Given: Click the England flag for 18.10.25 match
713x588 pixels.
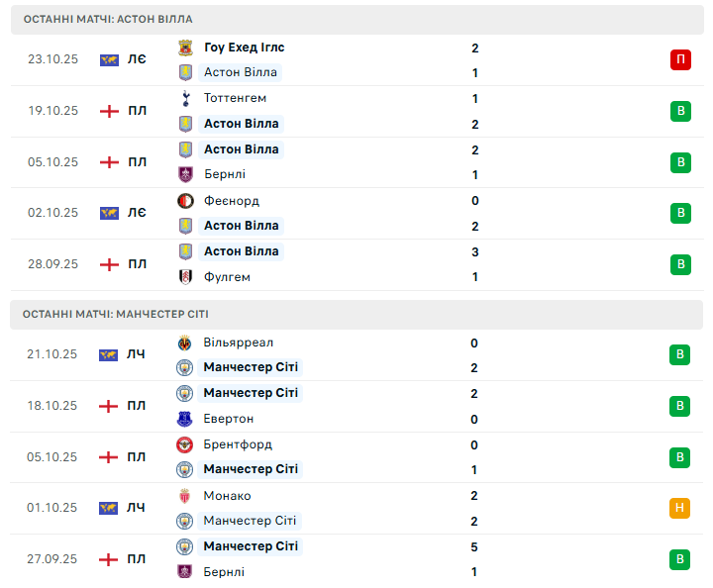Looking at the screenshot, I should pos(109,406).
